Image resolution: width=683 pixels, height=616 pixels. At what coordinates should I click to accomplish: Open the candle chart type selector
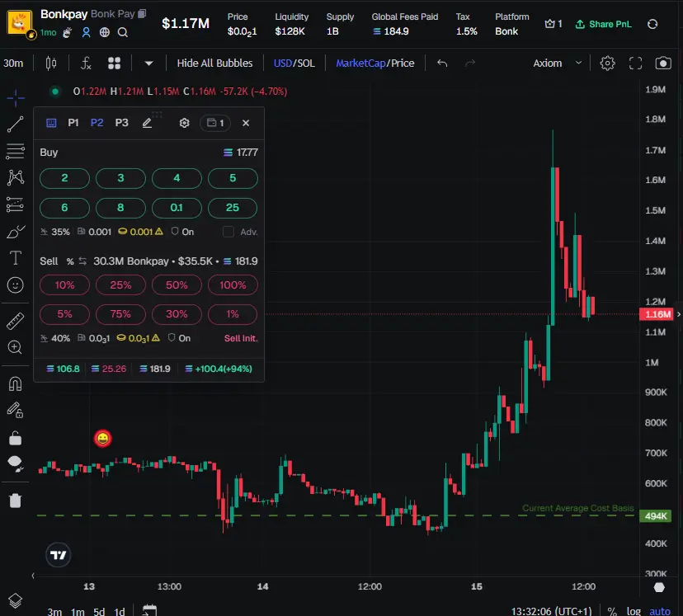(51, 63)
